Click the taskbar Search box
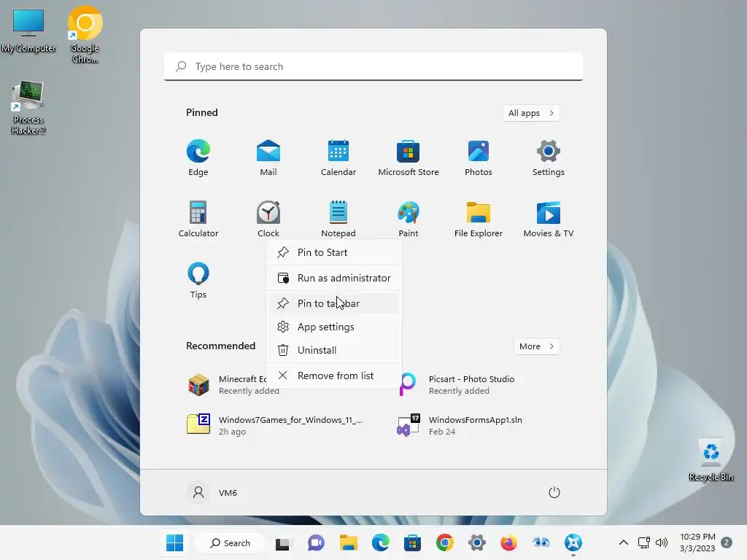Screen dimensions: 747x560 231,542
